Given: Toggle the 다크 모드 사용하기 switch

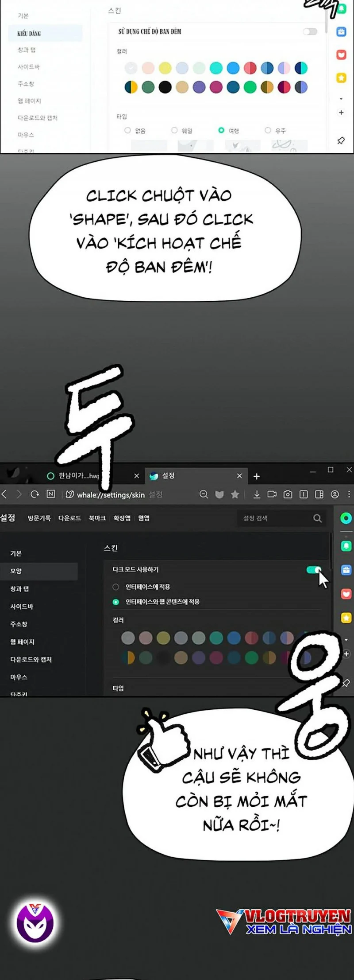Looking at the screenshot, I should click(x=314, y=570).
